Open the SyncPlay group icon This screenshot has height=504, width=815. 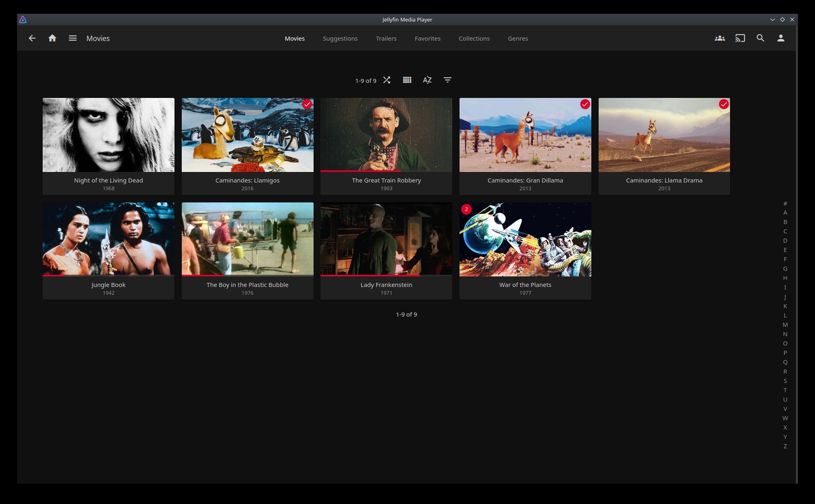click(x=720, y=38)
